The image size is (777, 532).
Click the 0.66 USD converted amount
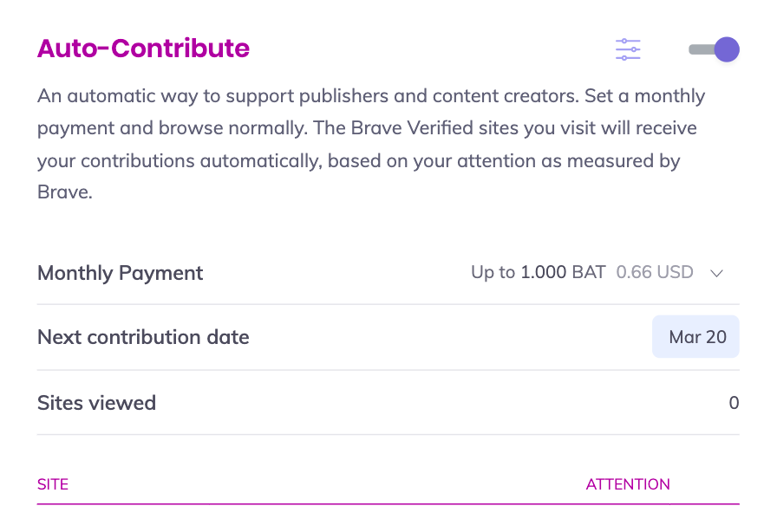pyautogui.click(x=655, y=273)
